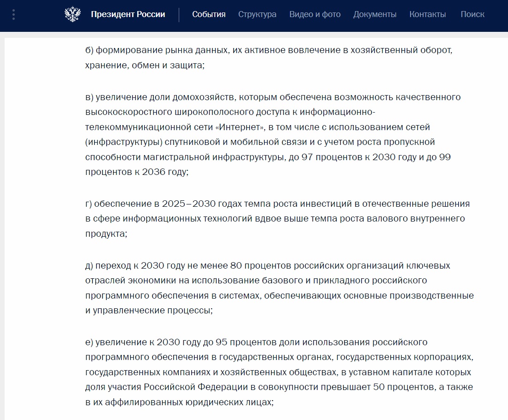Browse the Видео и фото section
This screenshot has height=420, width=508.
[315, 14]
